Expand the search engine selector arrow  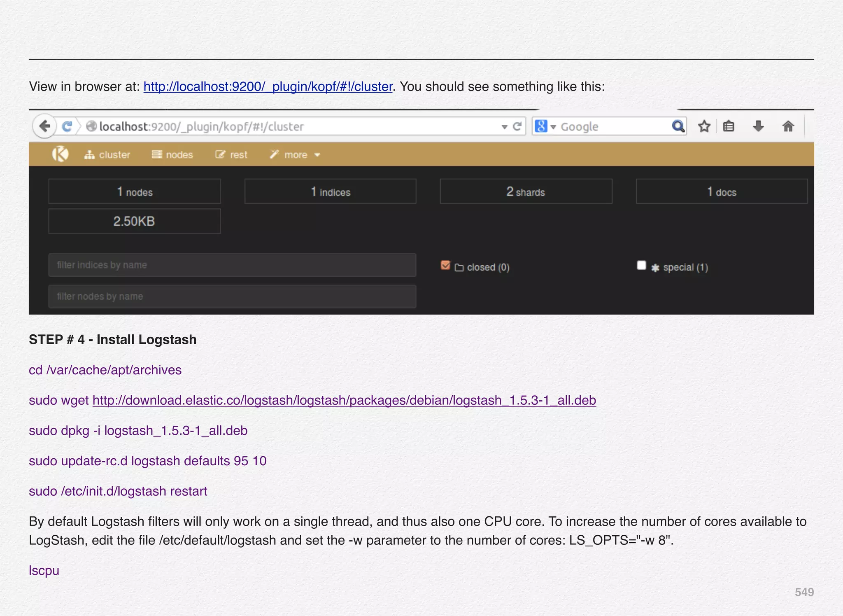(553, 127)
